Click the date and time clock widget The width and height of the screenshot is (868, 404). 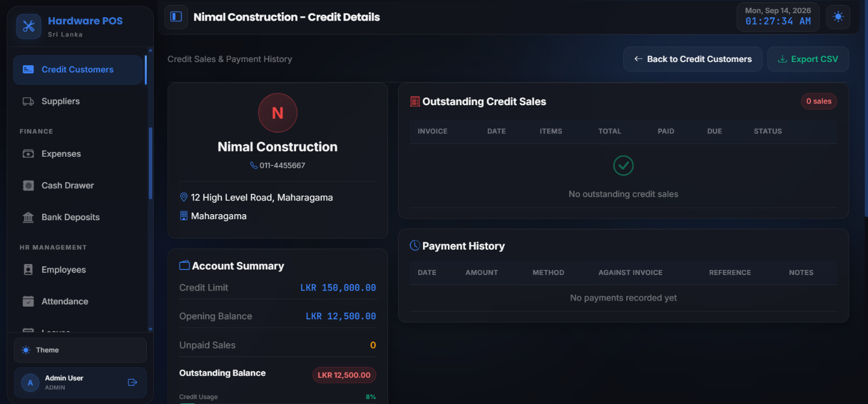(x=778, y=17)
